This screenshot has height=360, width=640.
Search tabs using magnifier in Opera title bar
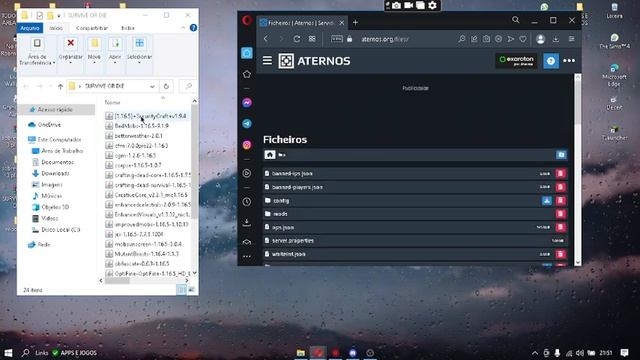(x=516, y=20)
